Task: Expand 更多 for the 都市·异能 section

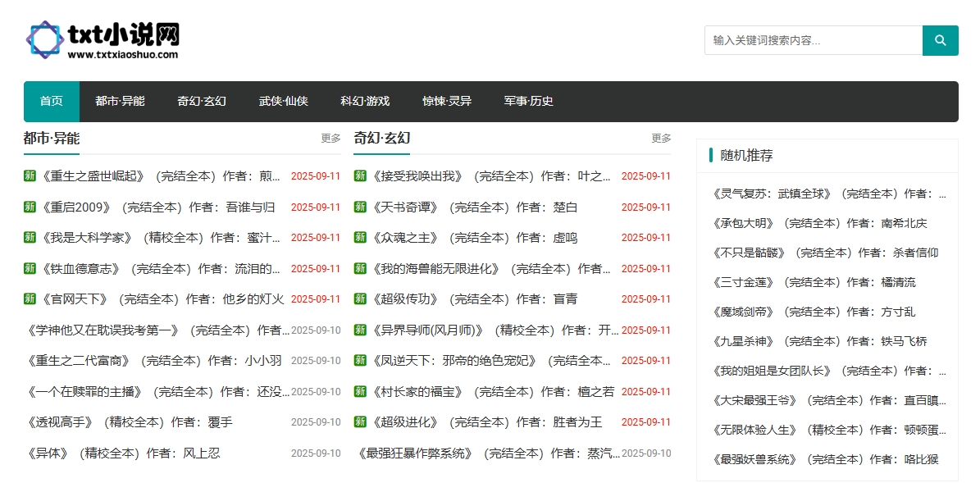Action: click(x=330, y=139)
